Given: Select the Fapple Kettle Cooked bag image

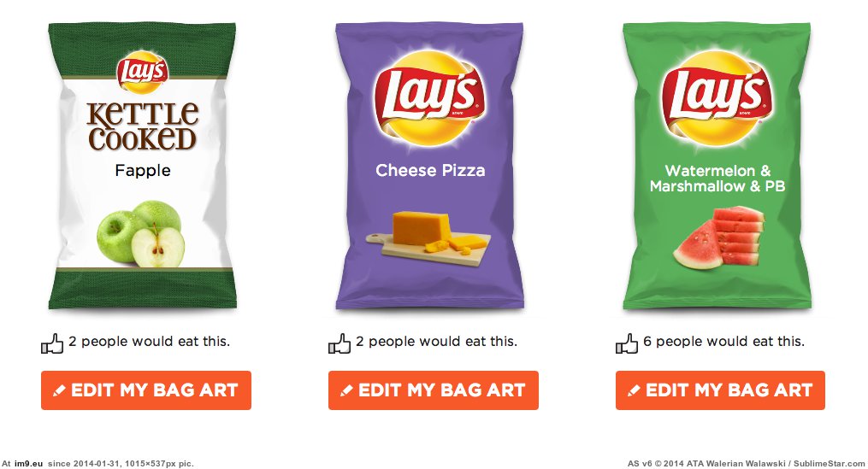Looking at the screenshot, I should 142,166.
